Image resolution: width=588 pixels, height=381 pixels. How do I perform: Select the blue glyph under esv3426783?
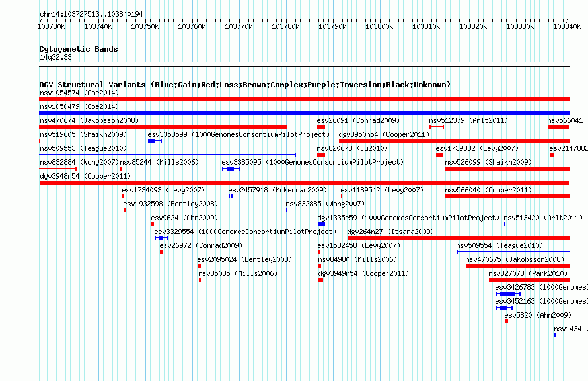tap(508, 294)
